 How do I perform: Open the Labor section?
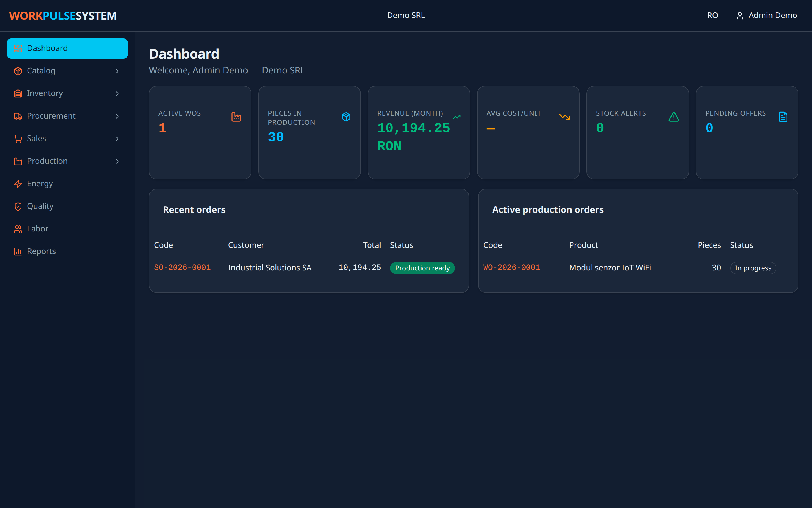click(67, 229)
